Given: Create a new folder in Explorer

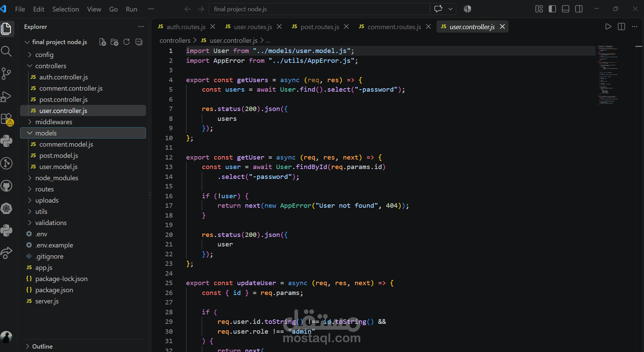Looking at the screenshot, I should (114, 42).
